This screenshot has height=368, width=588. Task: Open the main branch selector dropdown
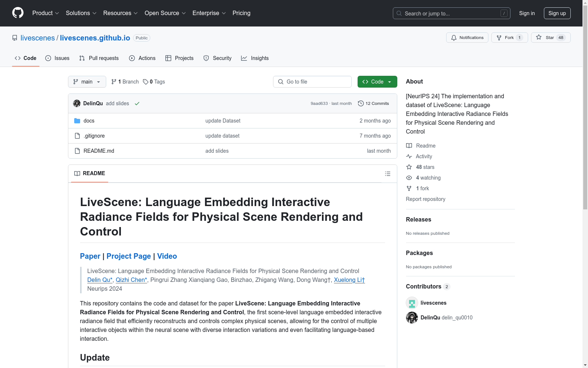coord(87,82)
